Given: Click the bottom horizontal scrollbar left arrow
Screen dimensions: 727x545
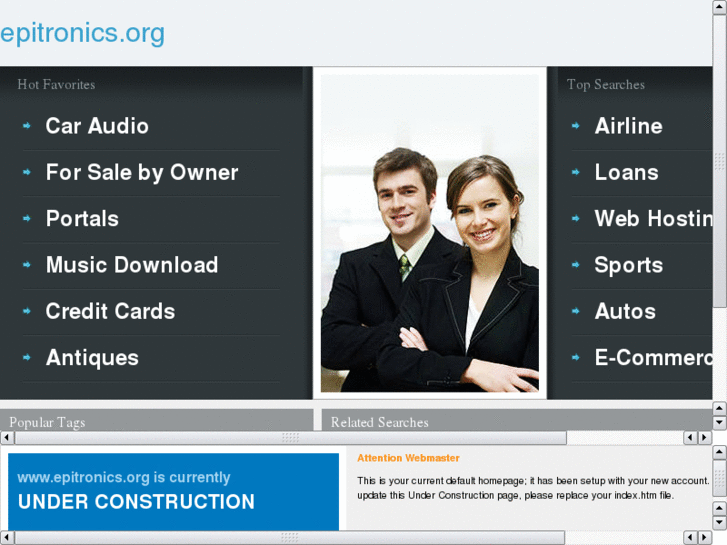Looking at the screenshot, I should coord(7,538).
